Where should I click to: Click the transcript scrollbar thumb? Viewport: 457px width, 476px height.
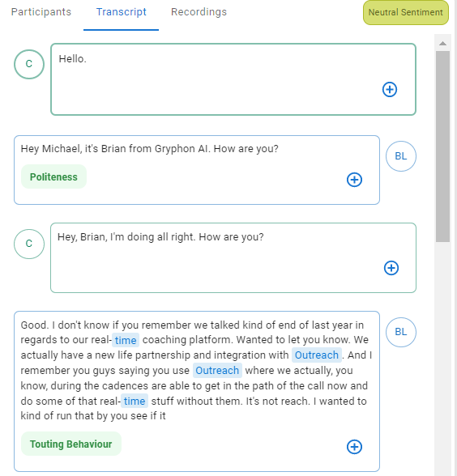(x=442, y=147)
